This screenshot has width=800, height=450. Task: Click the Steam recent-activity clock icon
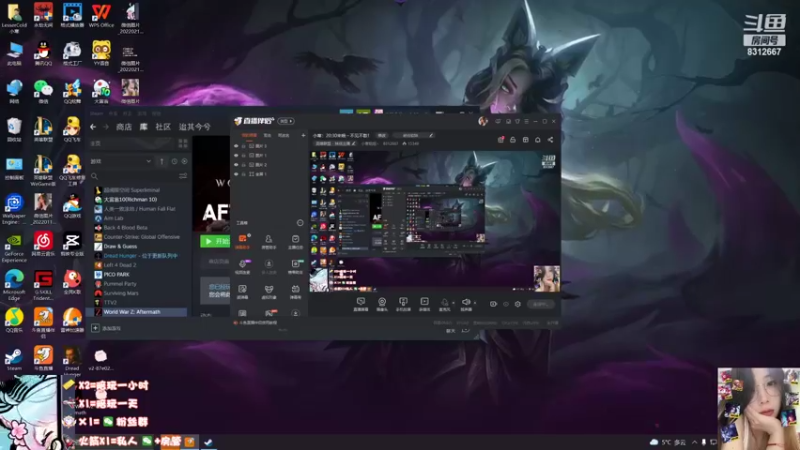pos(174,161)
